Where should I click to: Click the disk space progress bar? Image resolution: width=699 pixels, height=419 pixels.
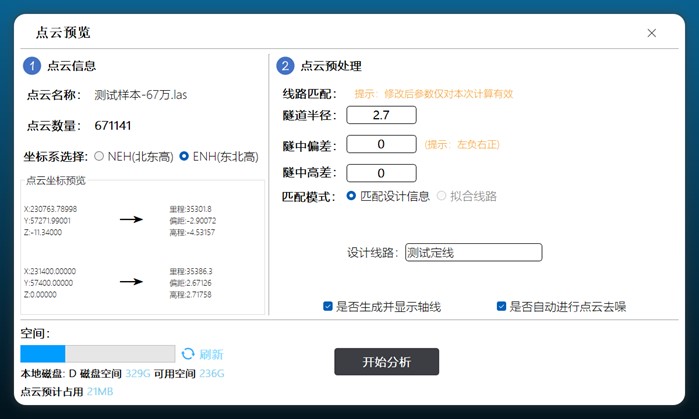click(x=98, y=354)
